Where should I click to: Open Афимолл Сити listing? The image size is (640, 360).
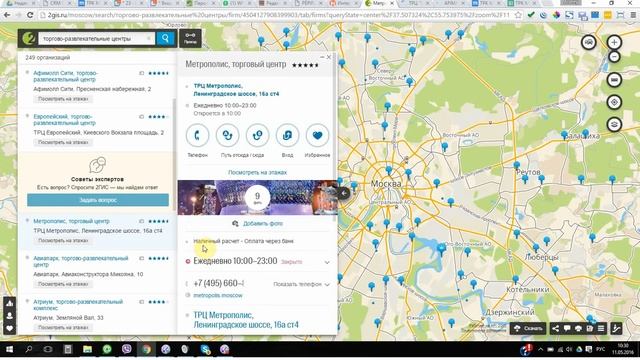click(65, 76)
